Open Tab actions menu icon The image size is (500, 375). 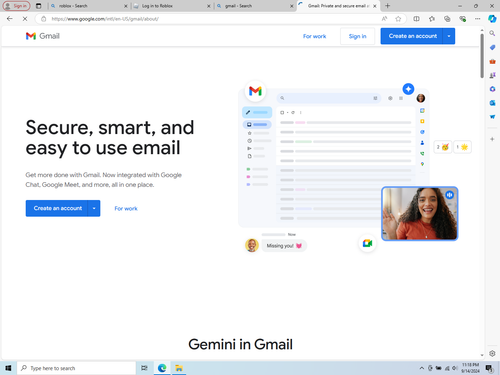point(39,6)
